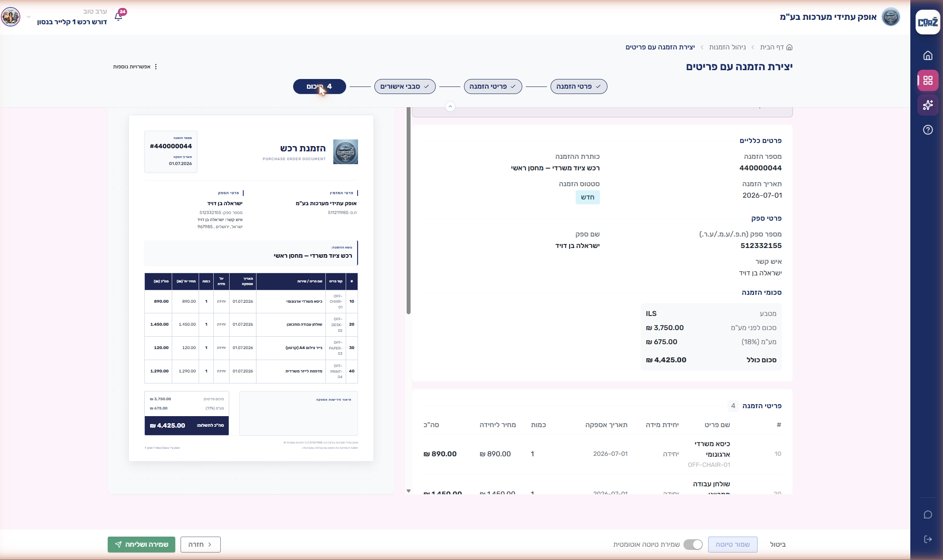Open notifications bell with 24 badge
This screenshot has width=943, height=560.
click(119, 16)
